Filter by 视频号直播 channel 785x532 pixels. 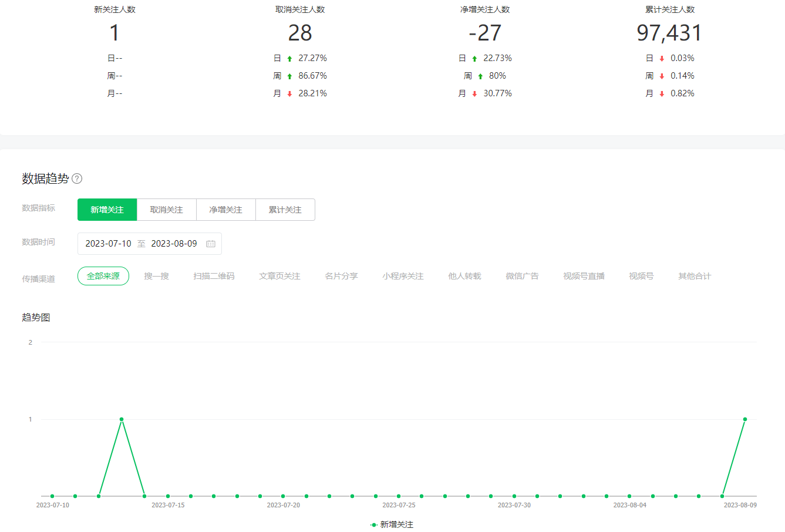click(x=584, y=276)
